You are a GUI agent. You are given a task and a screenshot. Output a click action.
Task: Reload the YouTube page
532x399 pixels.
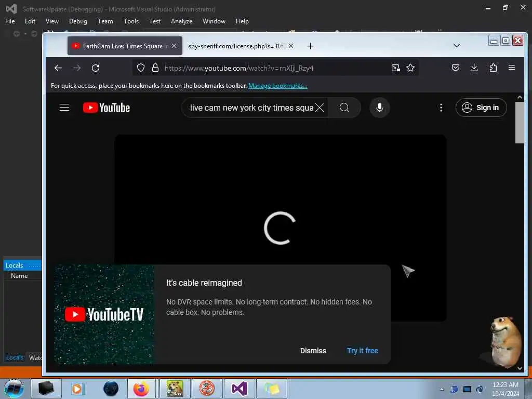[96, 68]
